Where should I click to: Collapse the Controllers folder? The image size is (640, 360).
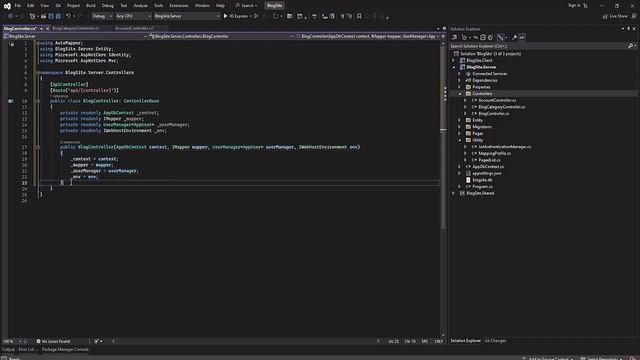(460, 94)
